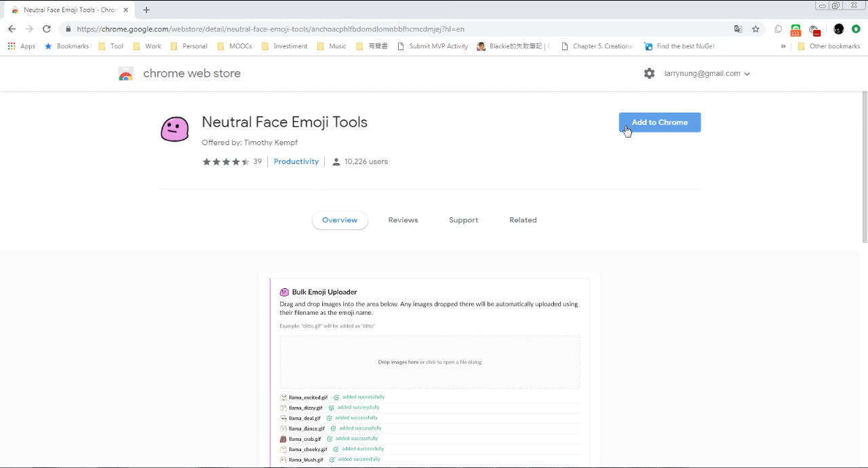Screen dimensions: 868x468
Task: Switch to the Related tab
Action: (x=523, y=220)
